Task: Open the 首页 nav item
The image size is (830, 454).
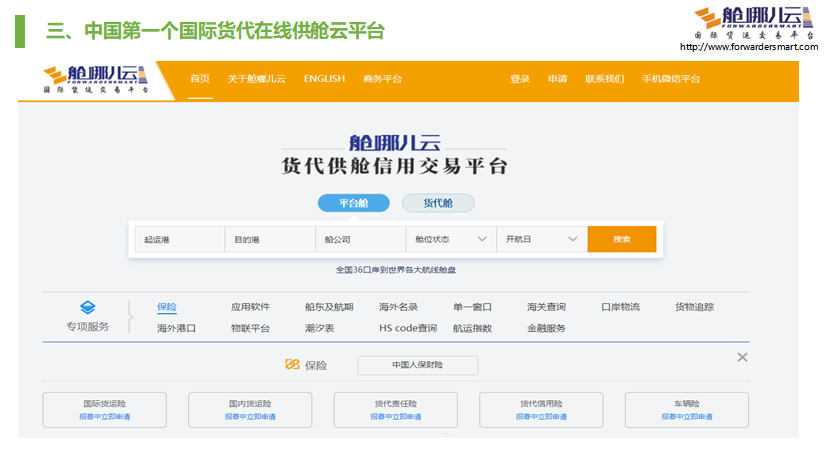Action: pos(200,79)
